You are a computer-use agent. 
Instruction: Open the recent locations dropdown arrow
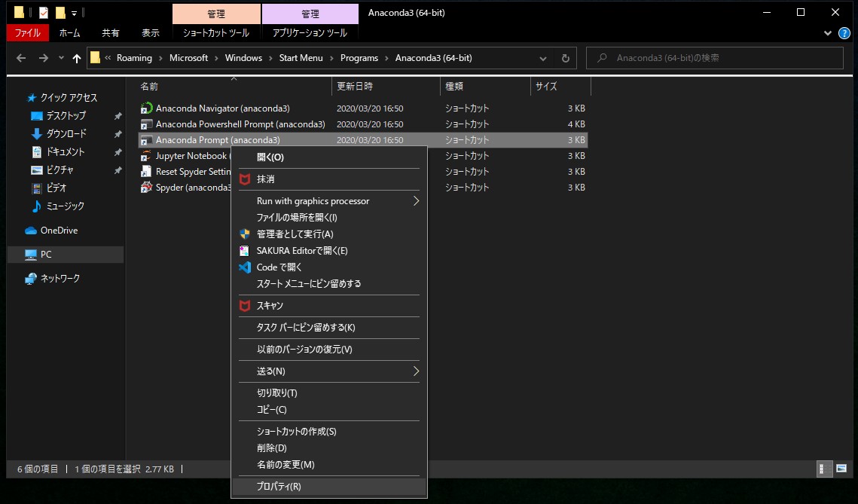click(61, 58)
